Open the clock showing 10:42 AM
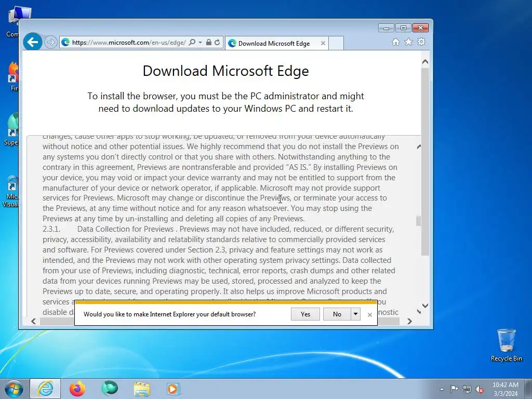Image resolution: width=532 pixels, height=399 pixels. coord(505,389)
